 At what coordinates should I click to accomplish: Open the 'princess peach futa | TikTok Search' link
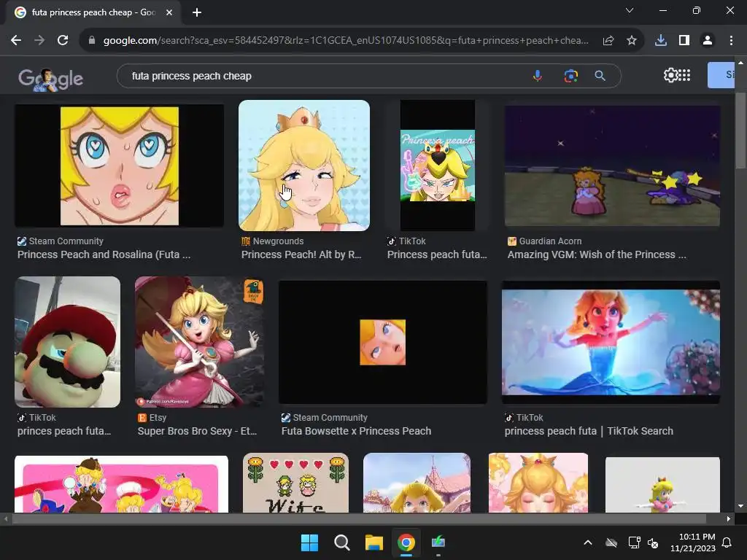click(x=589, y=431)
